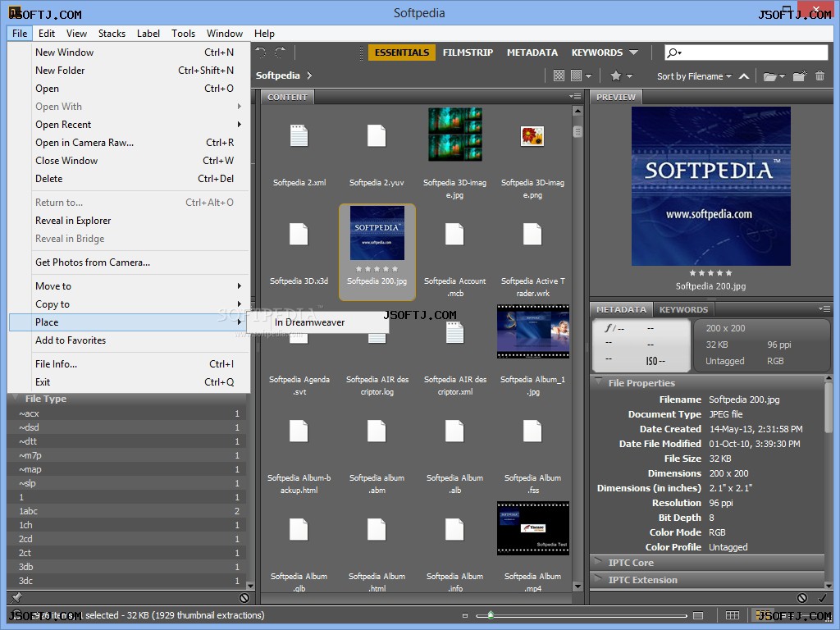The width and height of the screenshot is (840, 630).
Task: Click the KEYWORDS workspace button
Action: click(x=597, y=52)
